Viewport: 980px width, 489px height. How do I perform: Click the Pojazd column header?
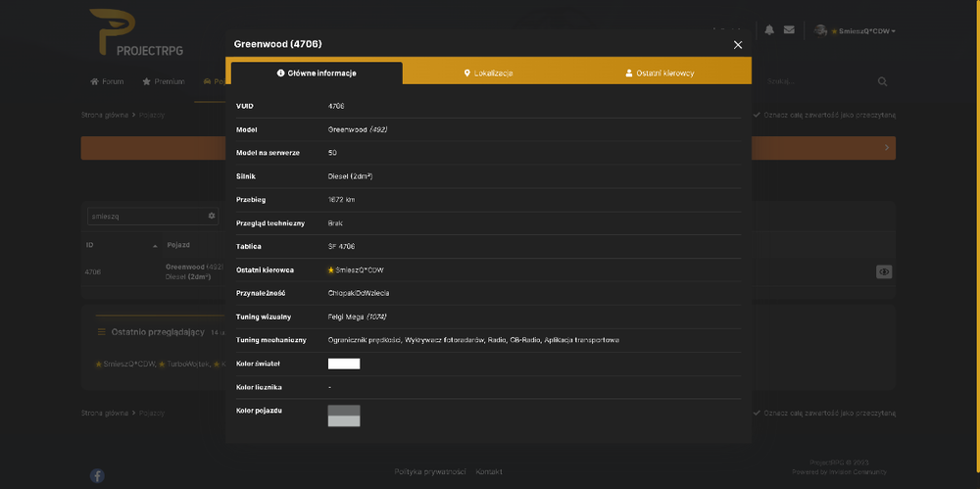178,245
